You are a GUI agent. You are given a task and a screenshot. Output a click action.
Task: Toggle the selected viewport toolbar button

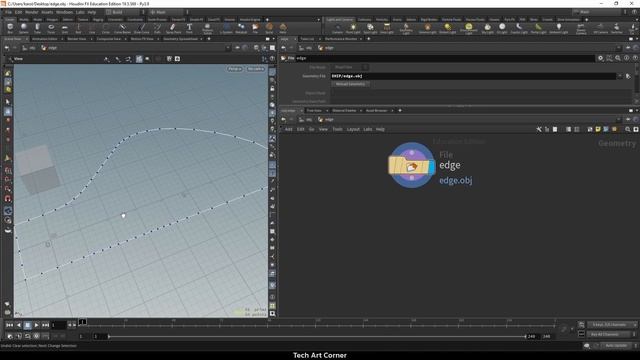click(x=139, y=59)
